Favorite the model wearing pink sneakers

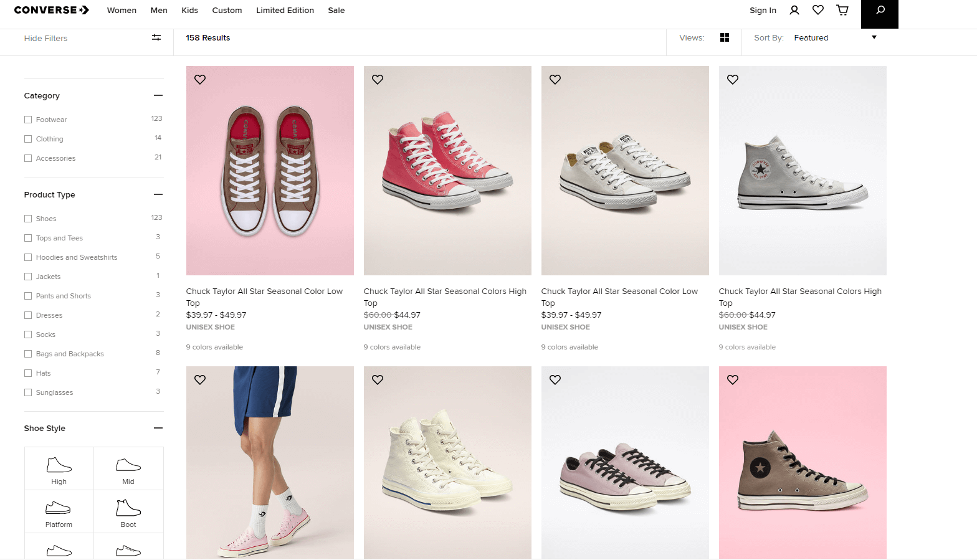tap(200, 380)
